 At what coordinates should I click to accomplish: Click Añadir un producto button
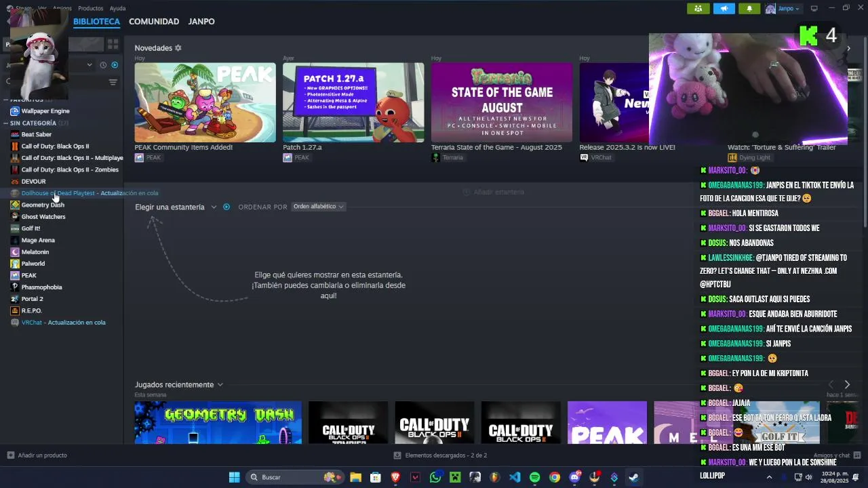tap(37, 455)
